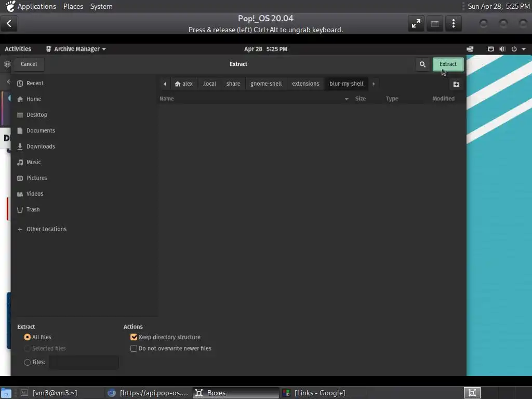Switch to the Boxes taskbar item
This screenshot has width=532, height=399.
pos(236,393)
